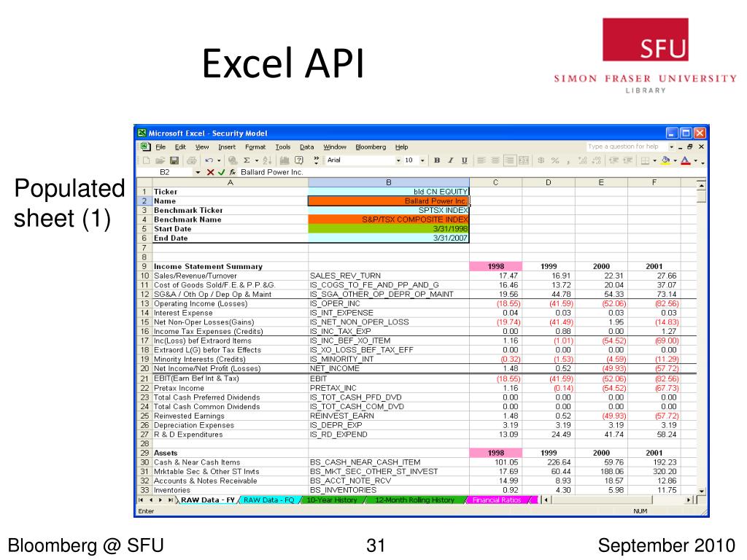Open the File menu

pos(160,147)
